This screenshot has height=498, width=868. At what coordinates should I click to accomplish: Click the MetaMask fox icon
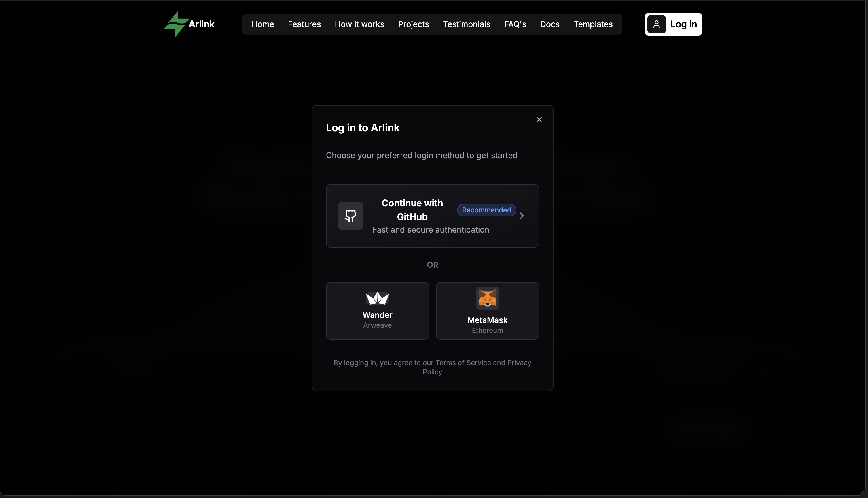coord(487,298)
